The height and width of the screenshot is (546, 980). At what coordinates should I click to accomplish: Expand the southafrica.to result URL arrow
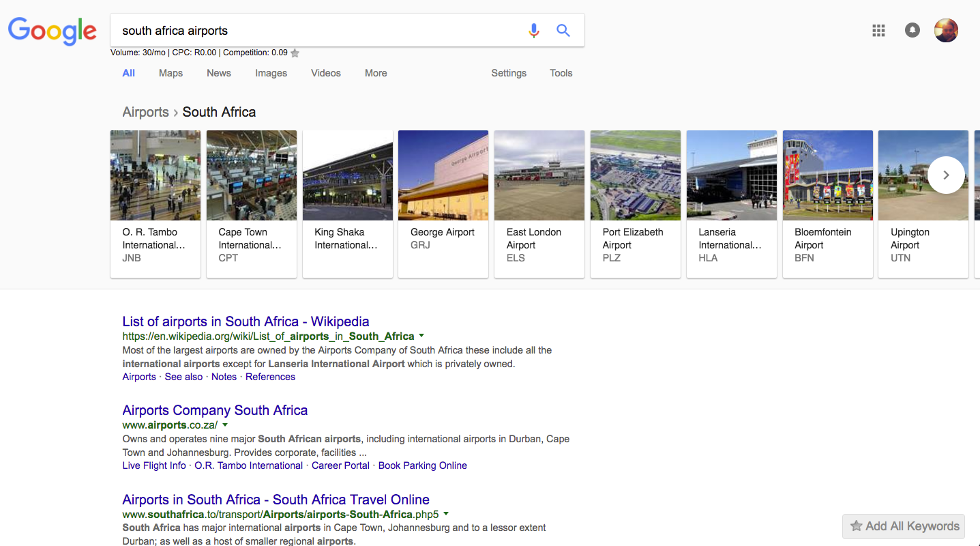(x=446, y=513)
